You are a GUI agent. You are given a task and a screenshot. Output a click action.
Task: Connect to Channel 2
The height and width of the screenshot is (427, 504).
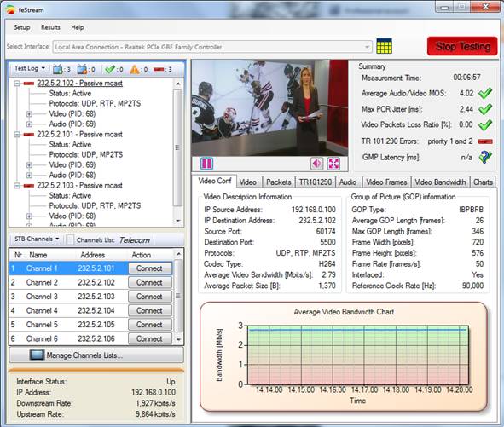[x=150, y=282]
